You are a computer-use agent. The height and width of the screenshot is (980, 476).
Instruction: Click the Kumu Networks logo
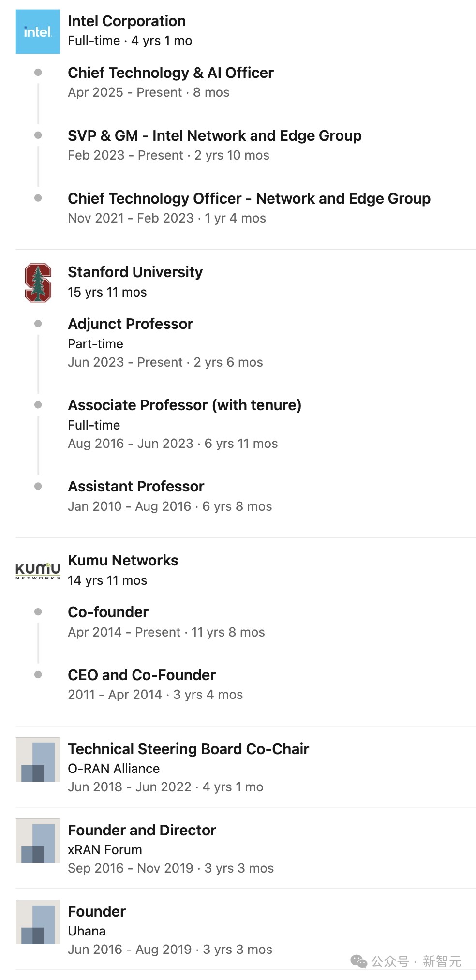38,571
